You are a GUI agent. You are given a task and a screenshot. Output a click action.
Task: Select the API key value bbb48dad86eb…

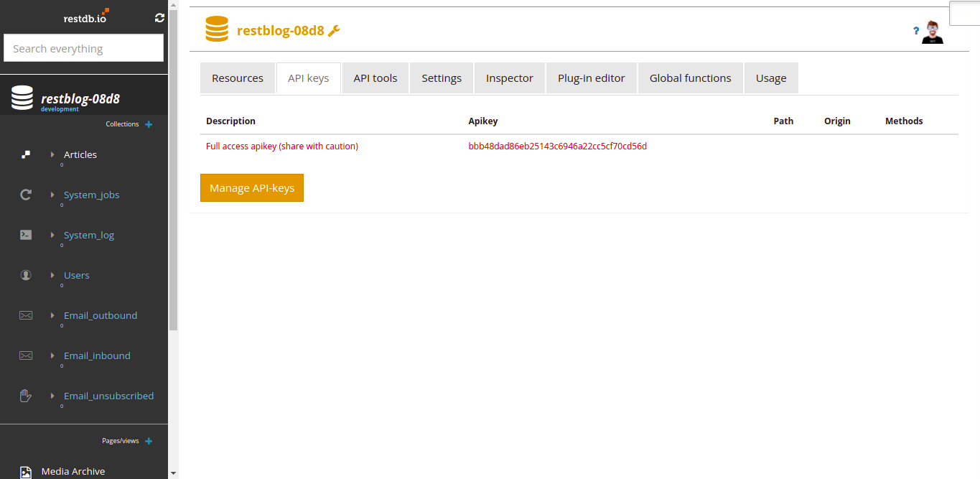coord(558,146)
